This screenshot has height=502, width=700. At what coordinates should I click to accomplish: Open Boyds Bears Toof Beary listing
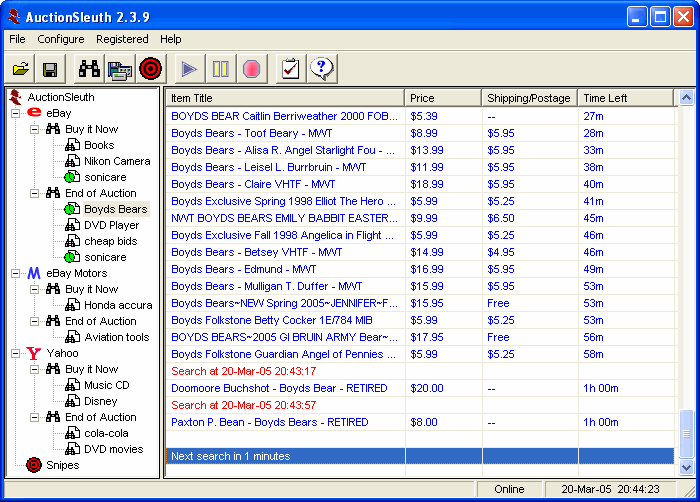(x=252, y=134)
